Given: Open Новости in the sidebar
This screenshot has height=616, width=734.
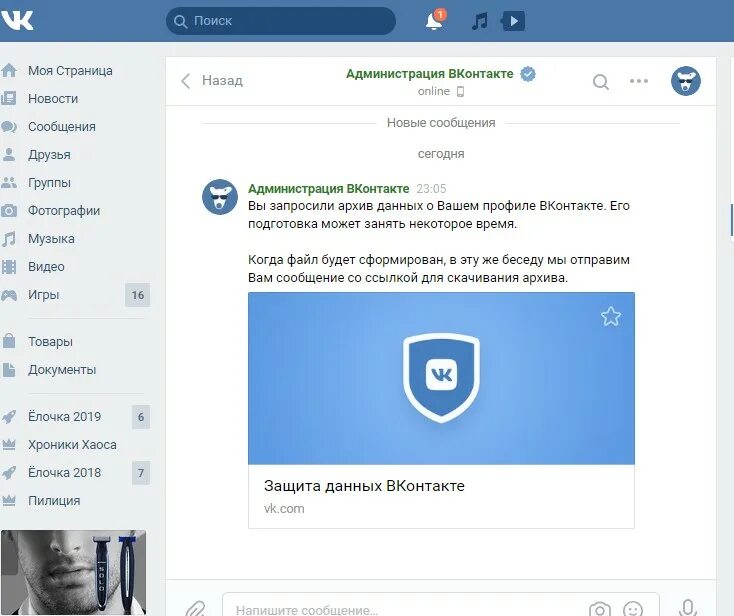Looking at the screenshot, I should (53, 99).
